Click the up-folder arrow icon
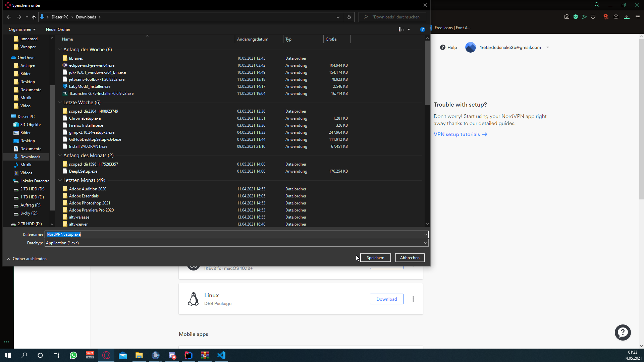This screenshot has height=362, width=644. point(34,17)
